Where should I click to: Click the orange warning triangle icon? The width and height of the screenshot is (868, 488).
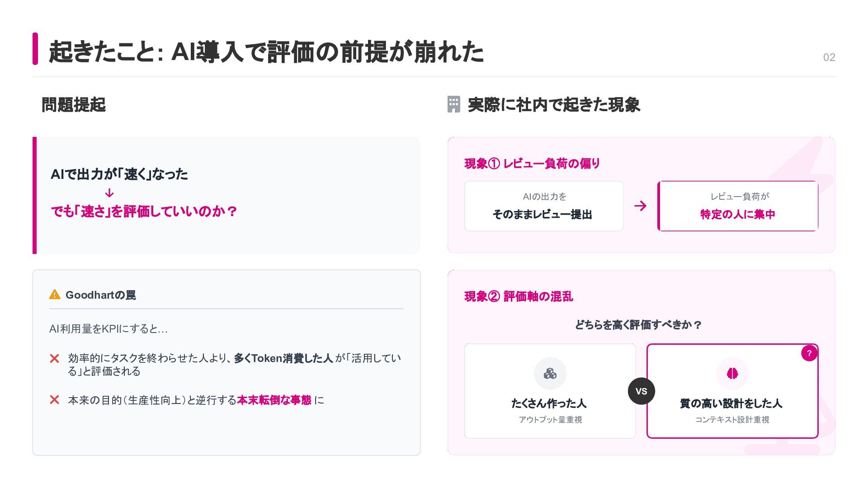[x=55, y=295]
